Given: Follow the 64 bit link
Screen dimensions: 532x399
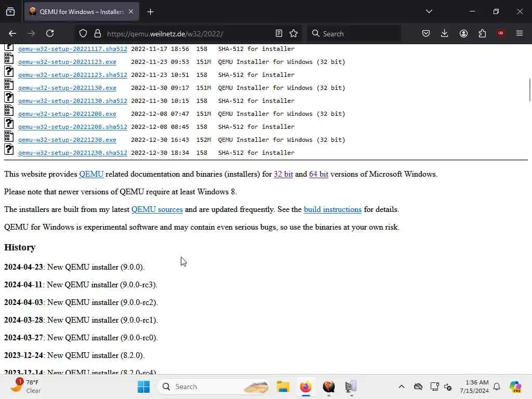Looking at the screenshot, I should (318, 174).
